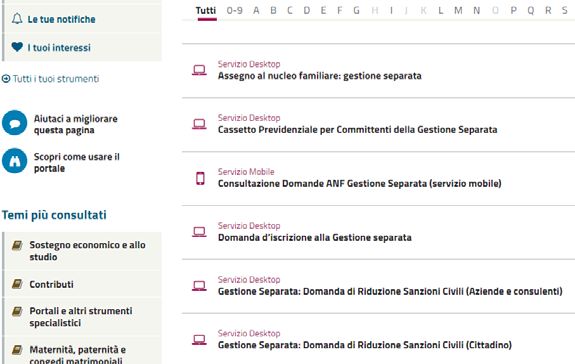This screenshot has width=575, height=364.
Task: Open Domanda di Riduzione Sanzioni Civili (Aziende e consulenti)
Action: [390, 291]
